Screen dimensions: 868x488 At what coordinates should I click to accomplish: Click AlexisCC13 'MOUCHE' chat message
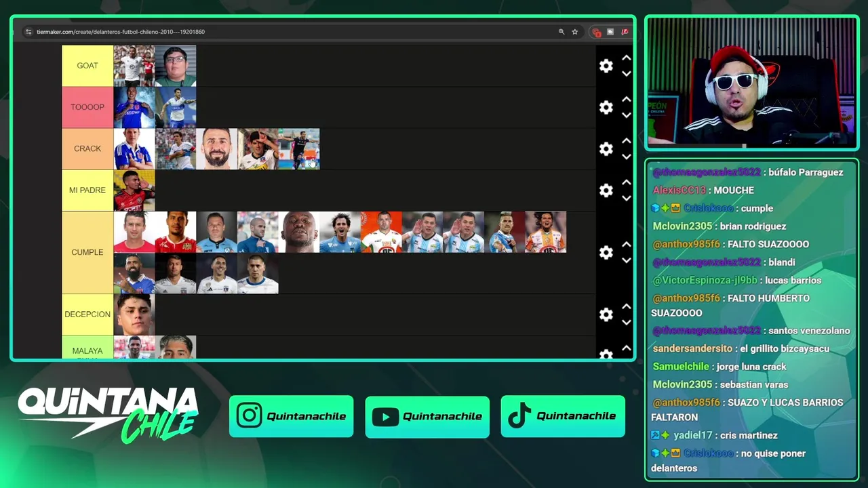703,190
